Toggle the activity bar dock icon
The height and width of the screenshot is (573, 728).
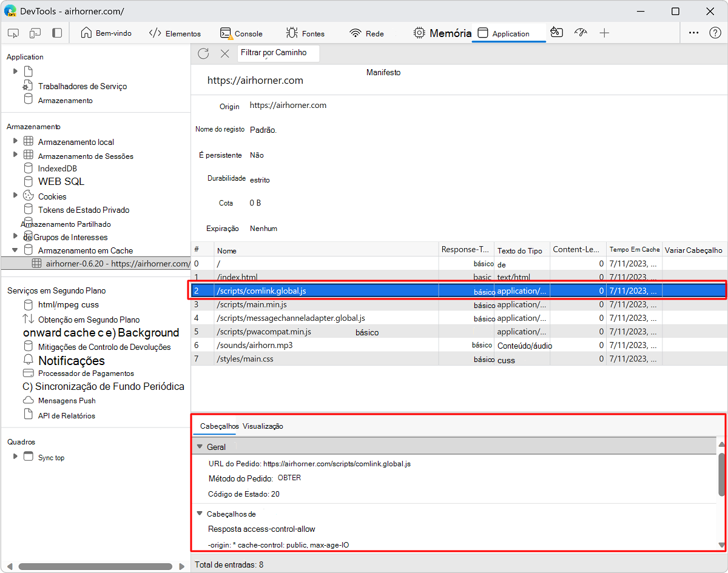(x=57, y=33)
